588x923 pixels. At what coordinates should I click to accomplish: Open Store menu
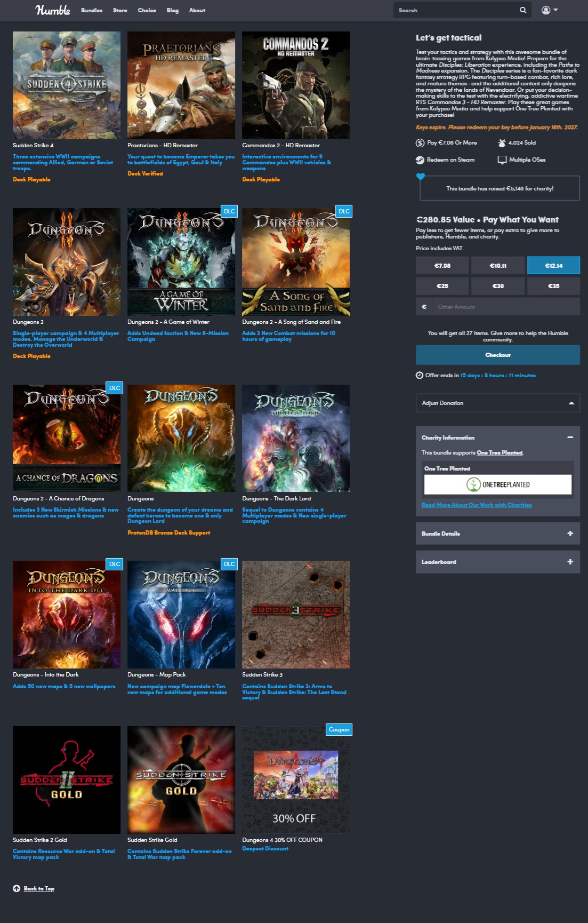tap(120, 10)
